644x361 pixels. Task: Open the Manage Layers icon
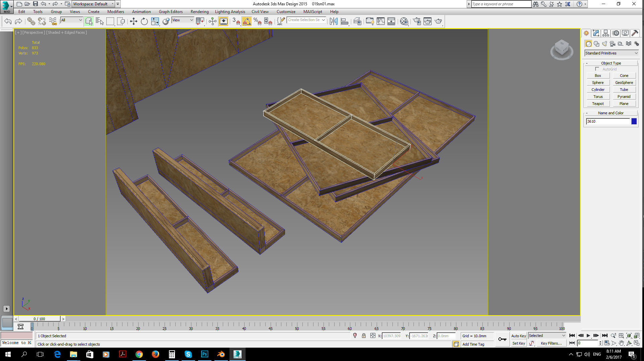[x=357, y=21]
